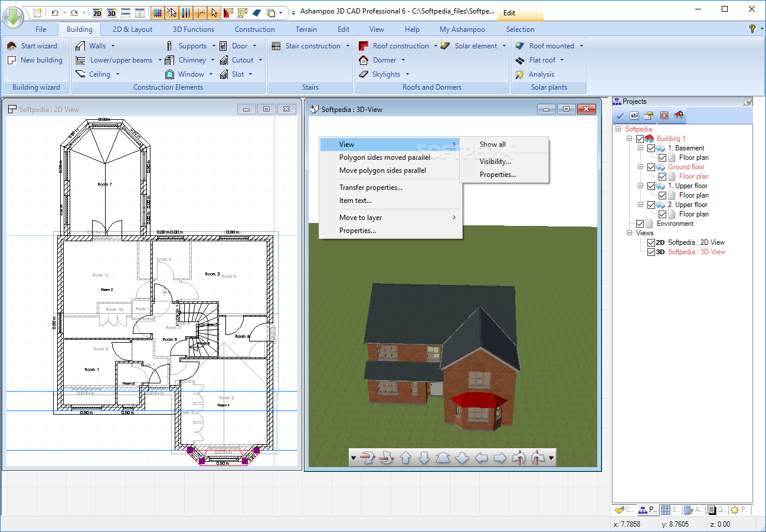Collapse the Views tree node
The height and width of the screenshot is (532, 766).
tap(630, 233)
